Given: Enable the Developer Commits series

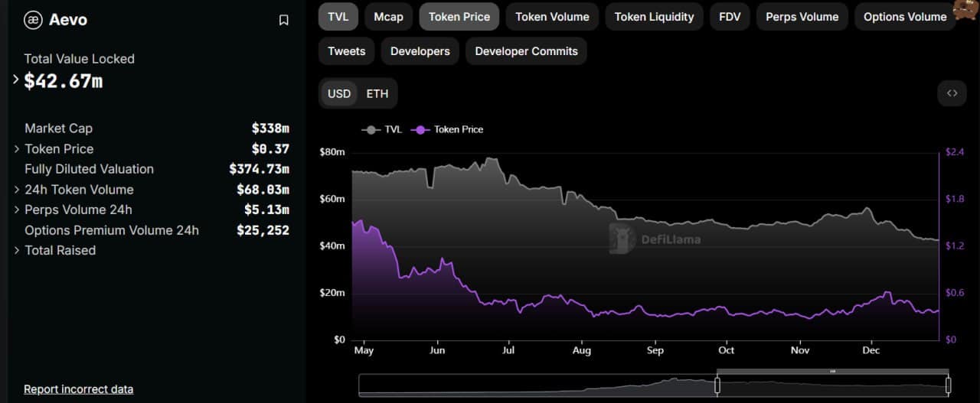Looking at the screenshot, I should pos(527,51).
